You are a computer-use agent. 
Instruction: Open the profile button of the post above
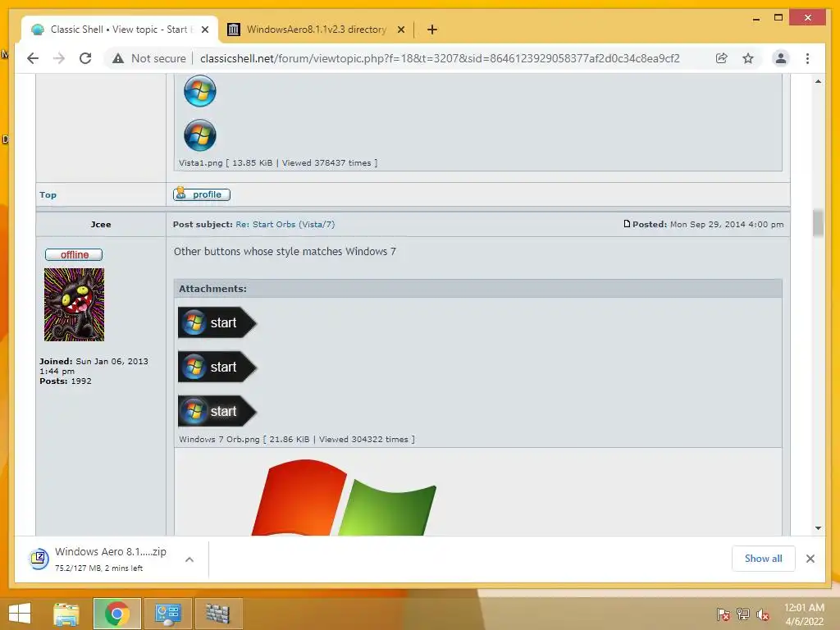202,194
